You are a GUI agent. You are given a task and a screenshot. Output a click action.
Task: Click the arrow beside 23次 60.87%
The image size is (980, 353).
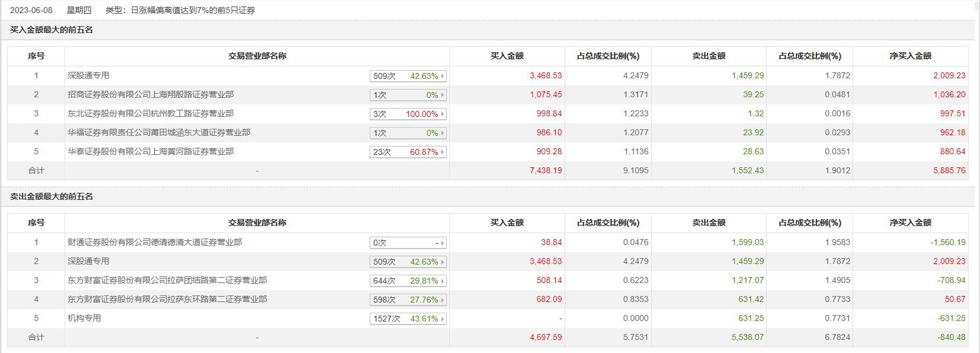[x=443, y=152]
